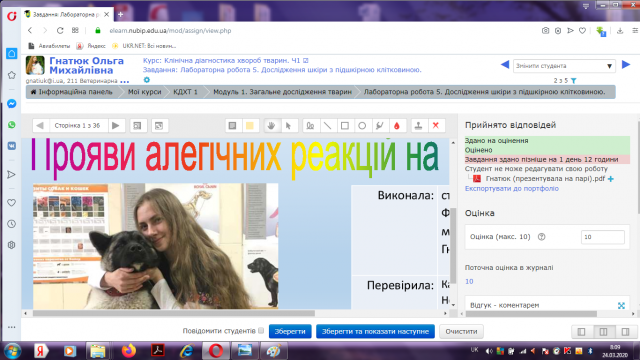640x360 pixels.
Task: Open comment search tool in annotation toolbar
Action: [x=138, y=126]
